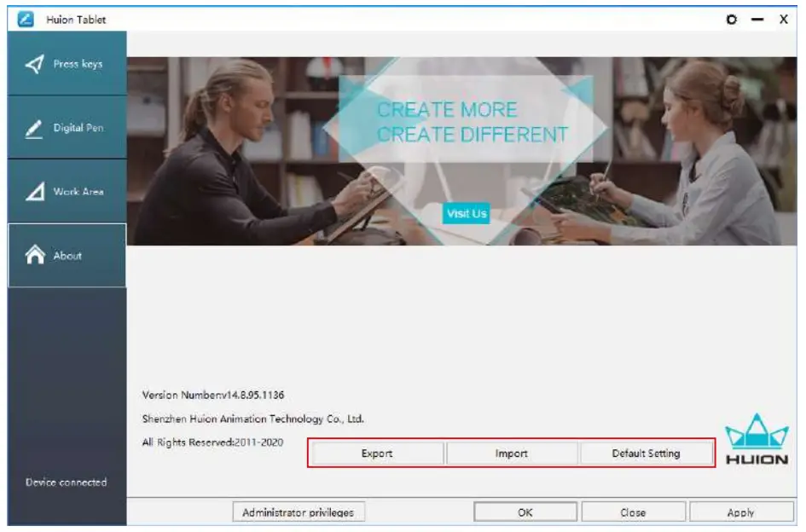Click the Close button at bottom

(633, 512)
